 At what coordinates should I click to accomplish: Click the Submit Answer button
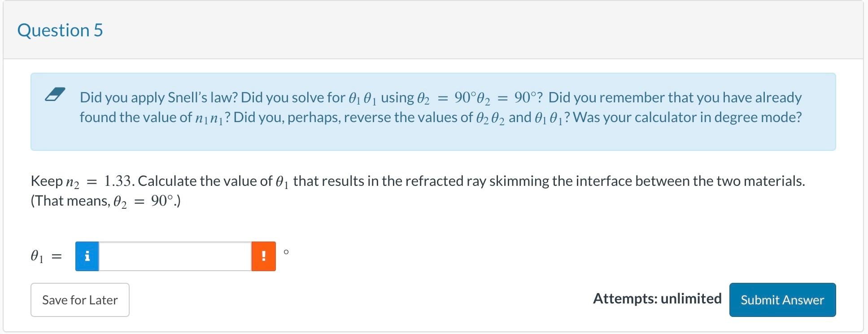(782, 300)
